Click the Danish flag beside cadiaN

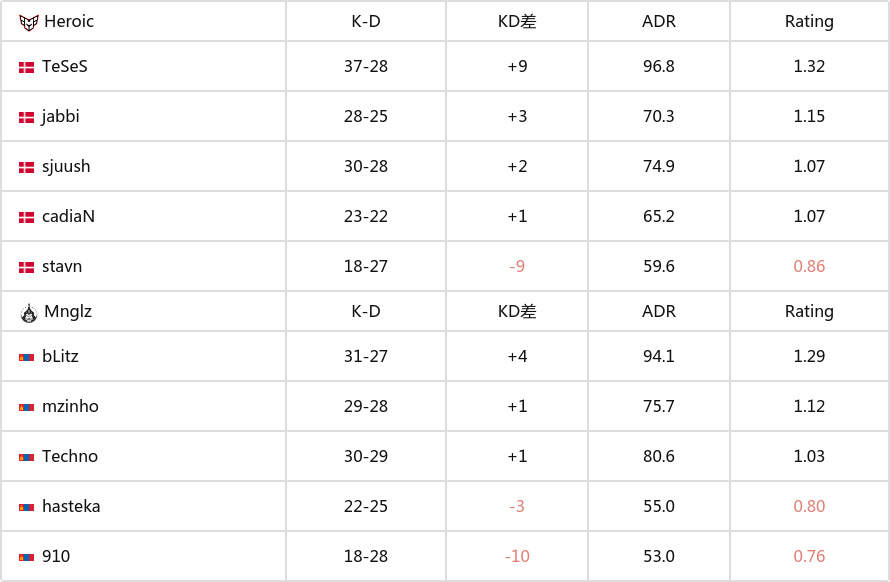pyautogui.click(x=26, y=217)
